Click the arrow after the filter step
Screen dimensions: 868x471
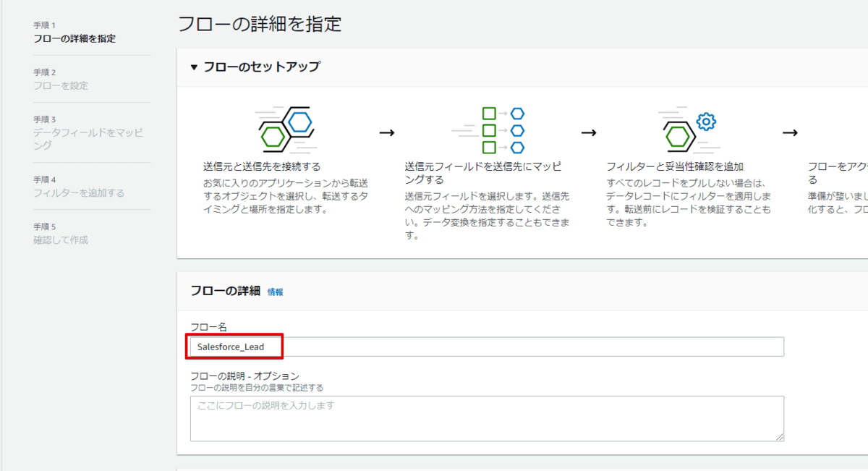(x=790, y=132)
